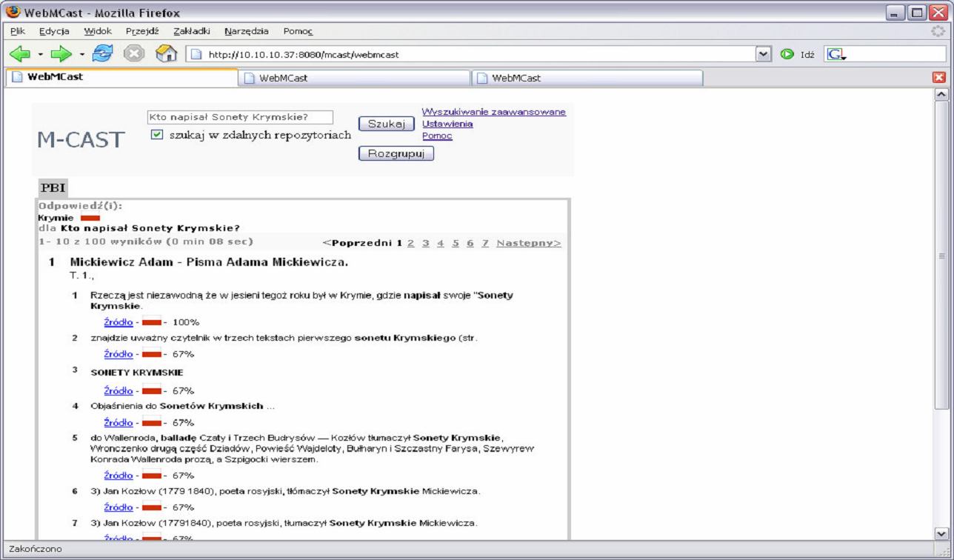The height and width of the screenshot is (560, 954).
Task: Select the PBI results tab
Action: (53, 188)
